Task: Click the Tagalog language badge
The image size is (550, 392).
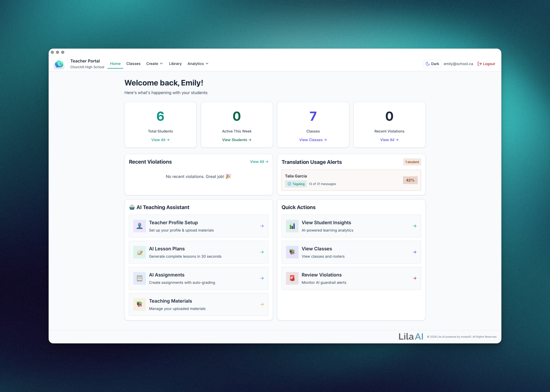Action: [296, 184]
